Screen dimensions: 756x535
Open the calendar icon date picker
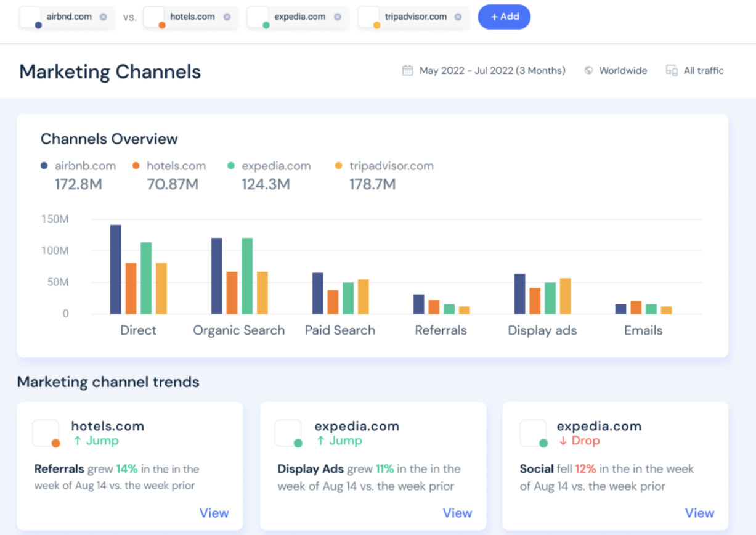[x=407, y=70]
